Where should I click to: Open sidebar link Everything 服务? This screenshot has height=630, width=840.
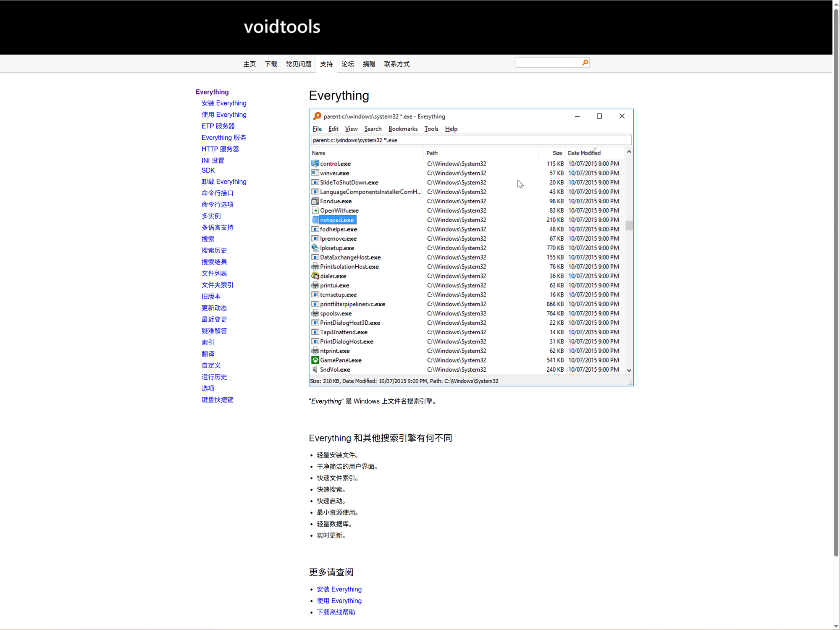pos(224,138)
